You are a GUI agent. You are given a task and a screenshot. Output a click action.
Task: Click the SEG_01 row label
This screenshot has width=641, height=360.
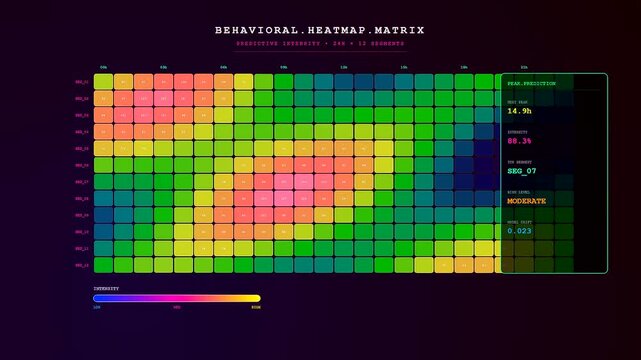[x=82, y=82]
